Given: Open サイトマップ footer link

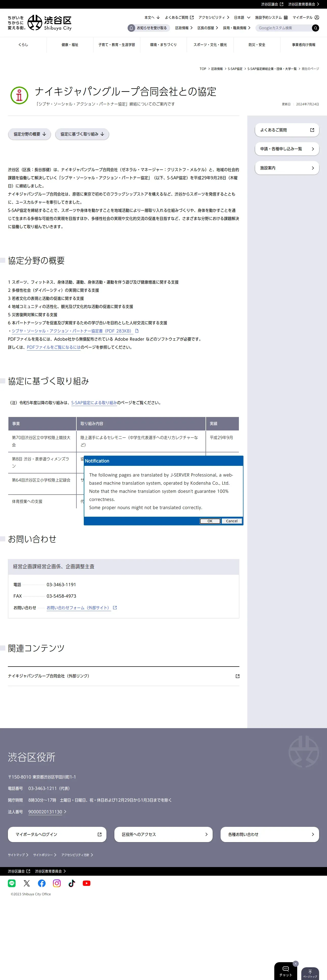Looking at the screenshot, I should point(18,855).
